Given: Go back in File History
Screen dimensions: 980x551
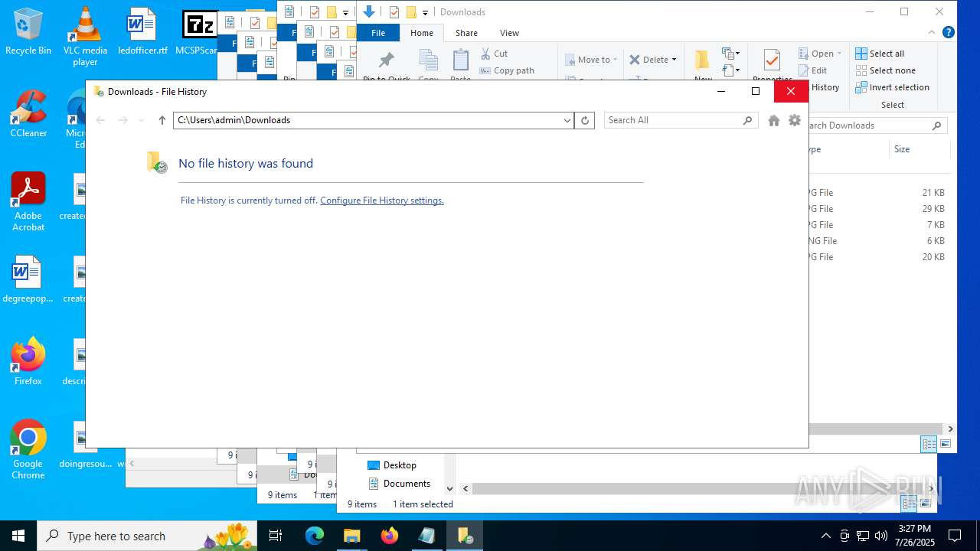Looking at the screenshot, I should tap(100, 120).
